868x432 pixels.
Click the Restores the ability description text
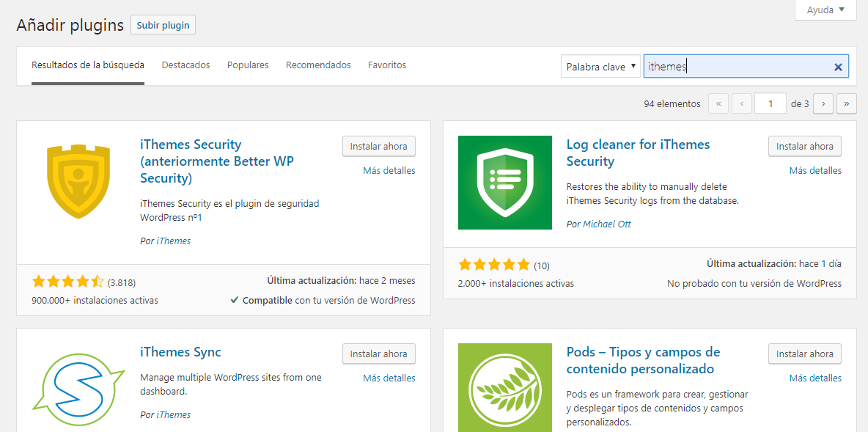coord(652,194)
